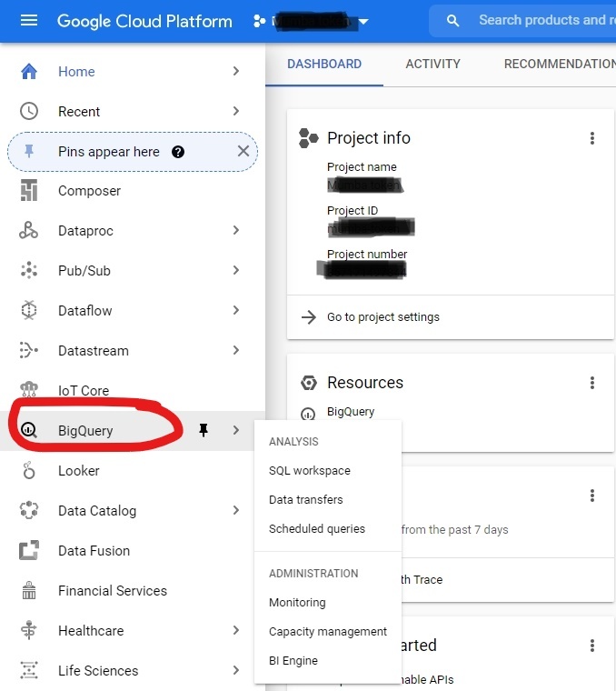Open Looker in the sidebar

pos(79,471)
